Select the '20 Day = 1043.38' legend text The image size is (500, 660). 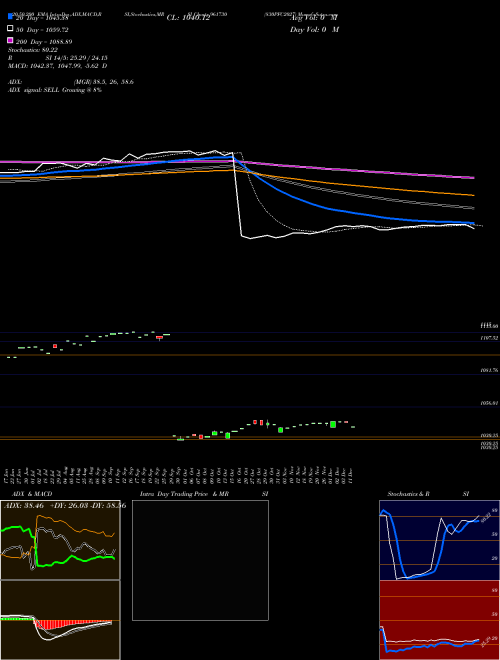tap(42, 18)
